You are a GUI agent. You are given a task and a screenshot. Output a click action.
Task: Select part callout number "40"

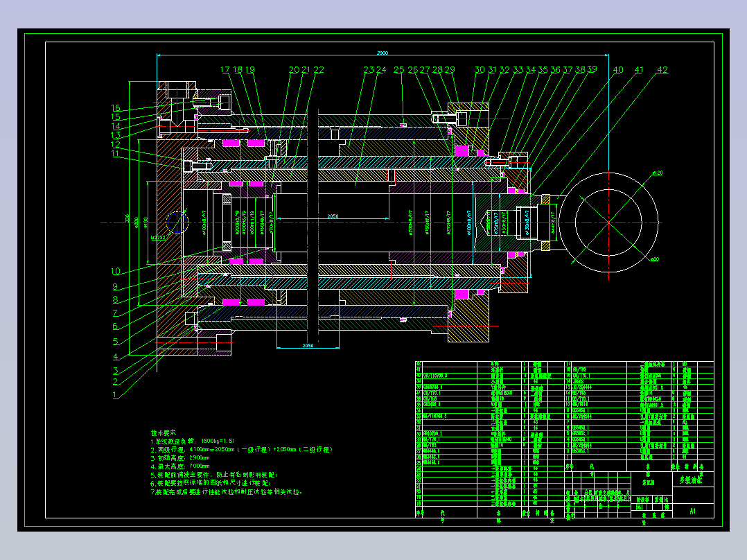(x=618, y=69)
